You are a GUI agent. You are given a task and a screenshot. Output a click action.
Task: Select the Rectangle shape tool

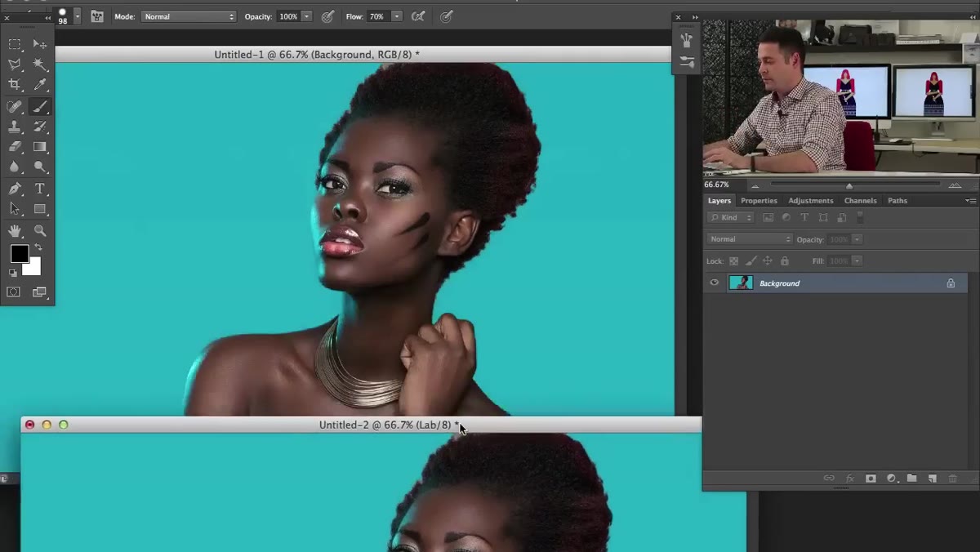click(39, 209)
